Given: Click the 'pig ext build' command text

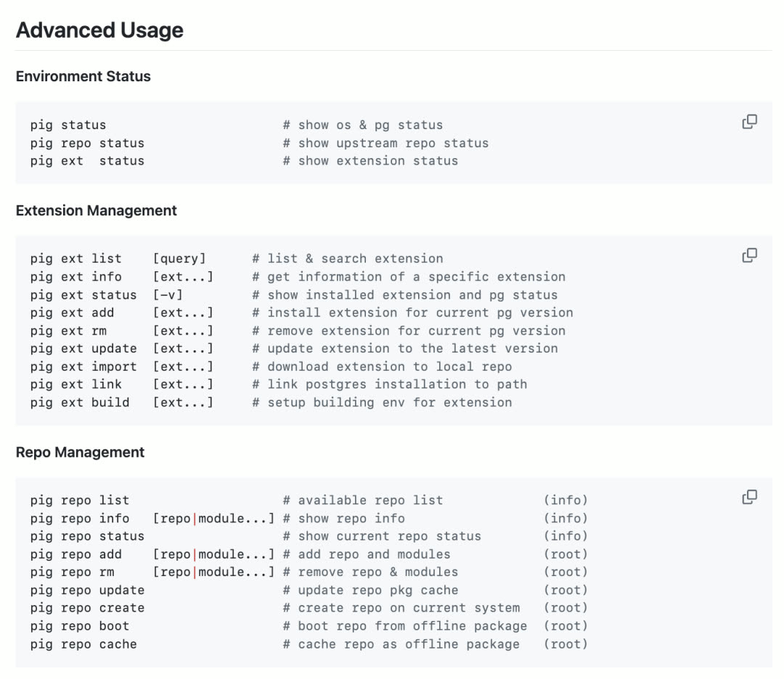Looking at the screenshot, I should 80,403.
